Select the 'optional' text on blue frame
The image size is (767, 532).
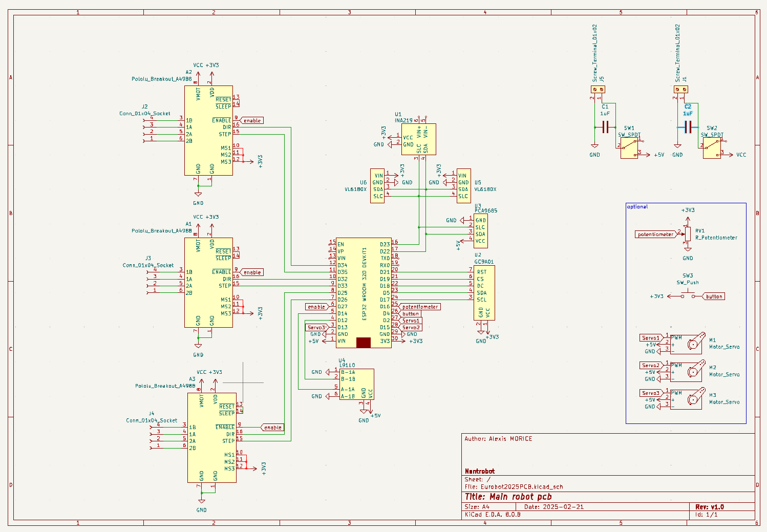(637, 207)
